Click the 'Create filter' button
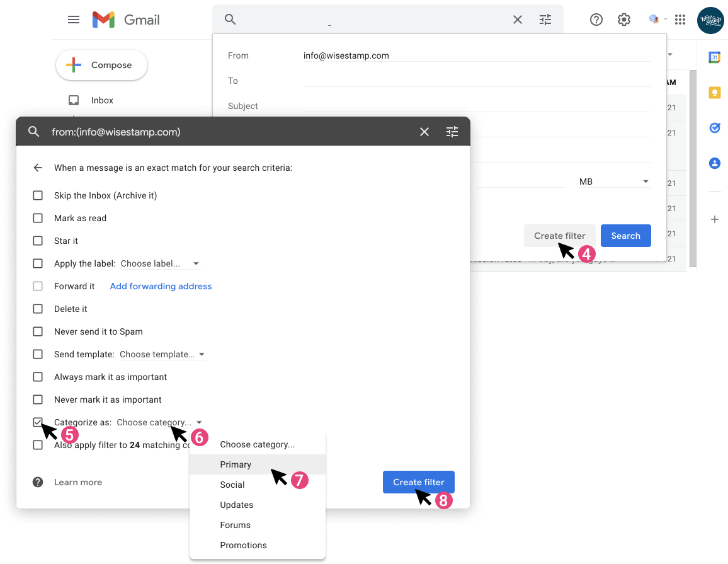This screenshot has height=564, width=728. click(418, 481)
